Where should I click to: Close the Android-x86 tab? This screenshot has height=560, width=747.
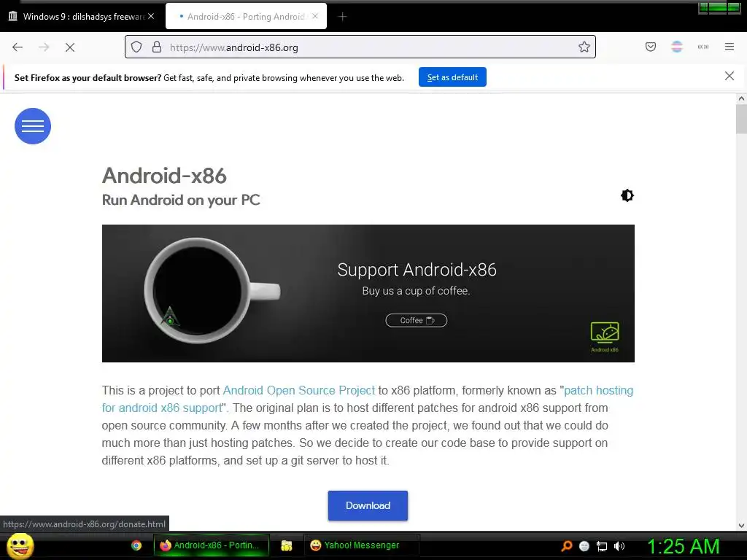point(315,16)
